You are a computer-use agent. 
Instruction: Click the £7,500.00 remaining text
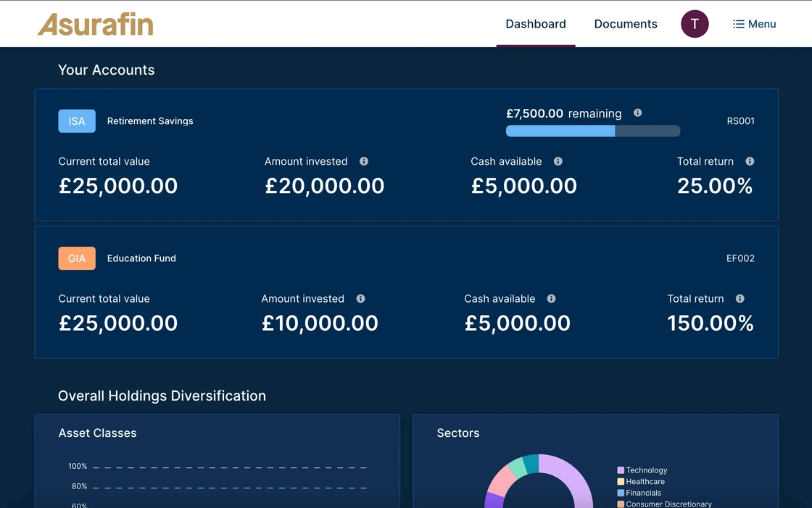(x=563, y=113)
